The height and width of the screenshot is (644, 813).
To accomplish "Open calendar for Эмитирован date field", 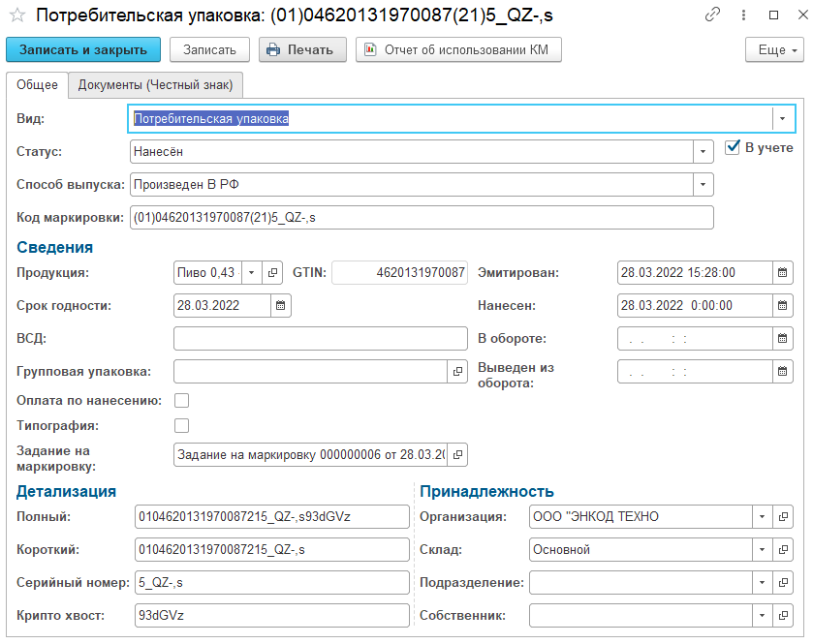I will pos(782,273).
